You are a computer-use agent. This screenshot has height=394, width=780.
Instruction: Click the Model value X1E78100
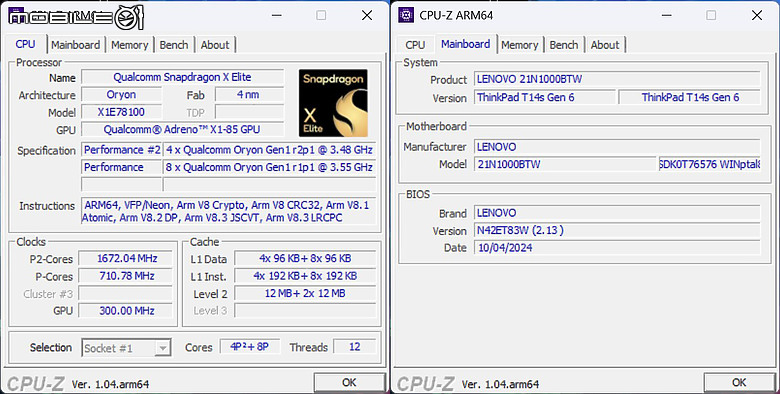tap(121, 112)
